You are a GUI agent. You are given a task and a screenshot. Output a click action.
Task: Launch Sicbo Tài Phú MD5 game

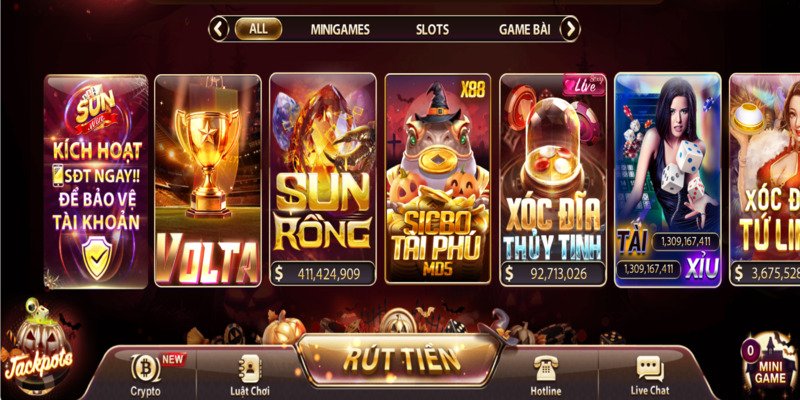pos(438,179)
